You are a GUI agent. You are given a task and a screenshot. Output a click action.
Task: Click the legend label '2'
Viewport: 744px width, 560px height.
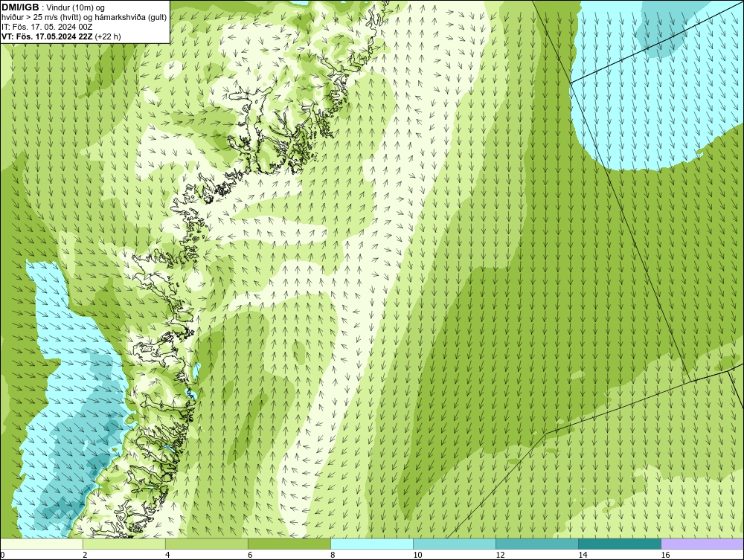click(85, 555)
